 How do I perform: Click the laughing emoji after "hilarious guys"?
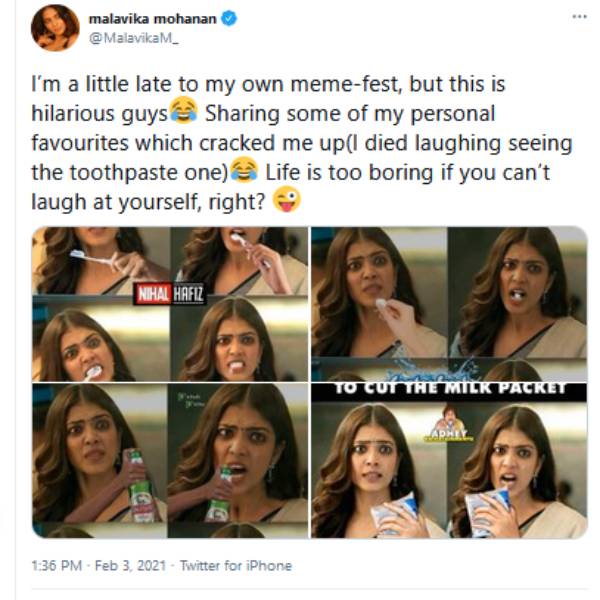(183, 108)
